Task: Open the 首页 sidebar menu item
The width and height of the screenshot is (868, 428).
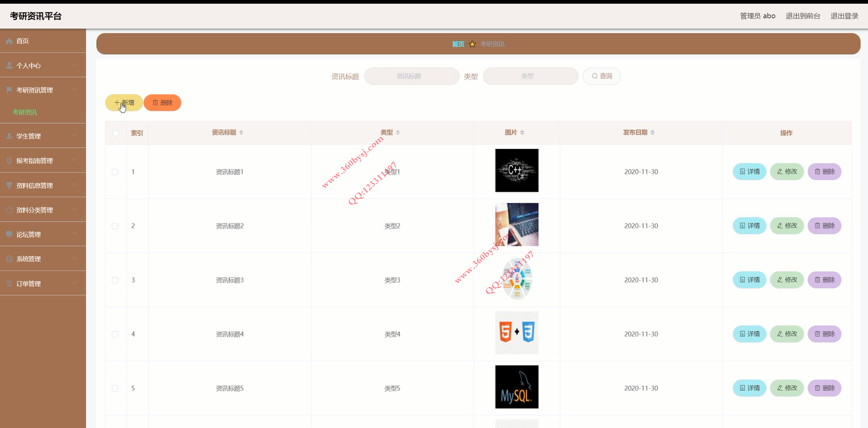Action: tap(43, 41)
